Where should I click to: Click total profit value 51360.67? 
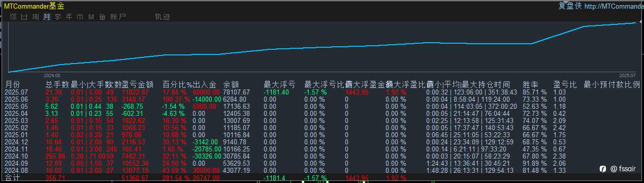135,178
